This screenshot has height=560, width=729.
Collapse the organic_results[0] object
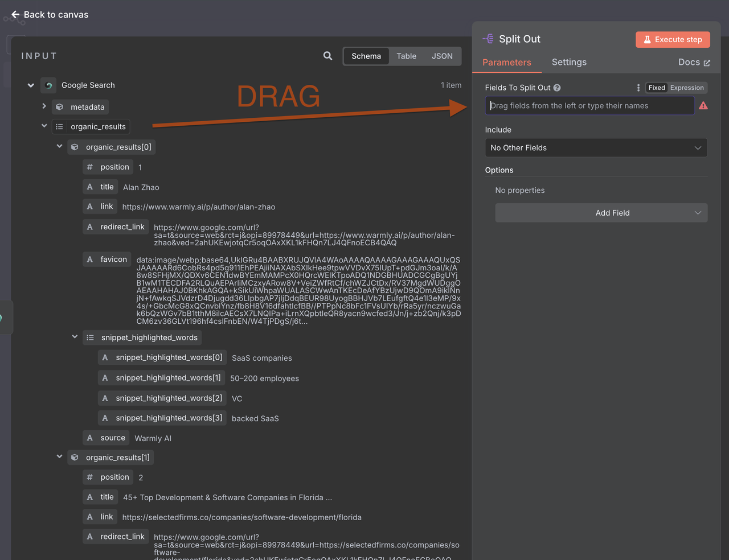pyautogui.click(x=59, y=146)
